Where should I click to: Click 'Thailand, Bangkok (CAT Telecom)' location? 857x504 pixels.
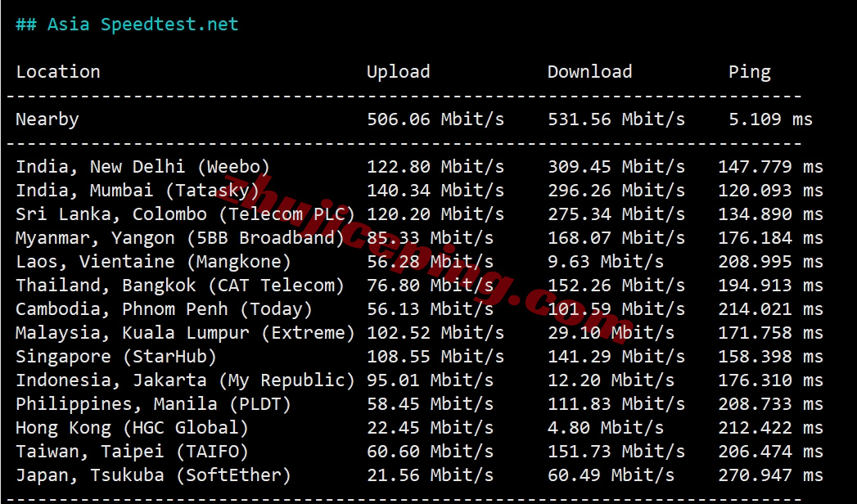coord(180,286)
